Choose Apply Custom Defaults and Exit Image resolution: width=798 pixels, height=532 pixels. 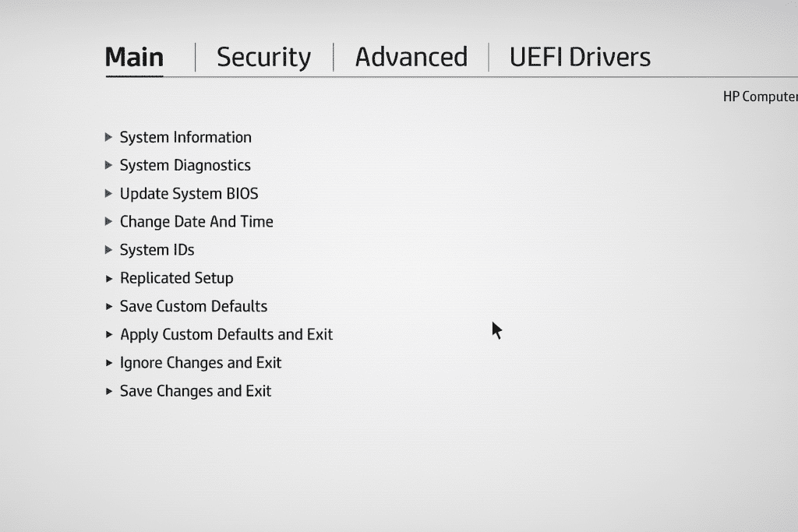(226, 334)
